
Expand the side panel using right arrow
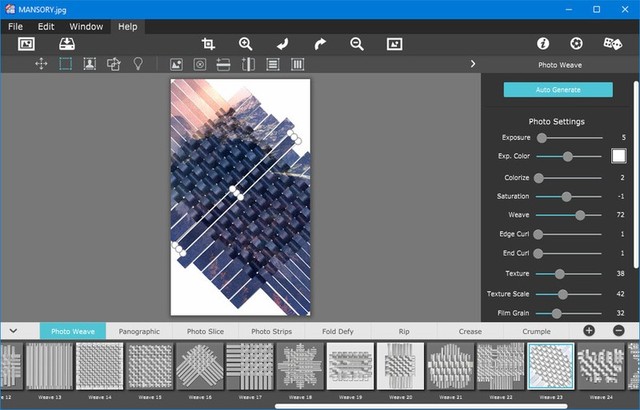[x=472, y=64]
